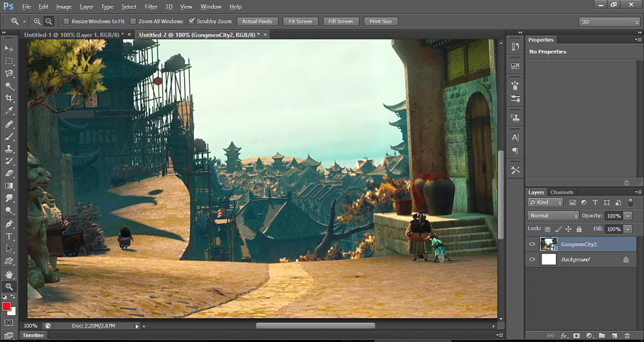The width and height of the screenshot is (644, 342).
Task: Enable Zoom All Windows checkbox
Action: (x=133, y=21)
